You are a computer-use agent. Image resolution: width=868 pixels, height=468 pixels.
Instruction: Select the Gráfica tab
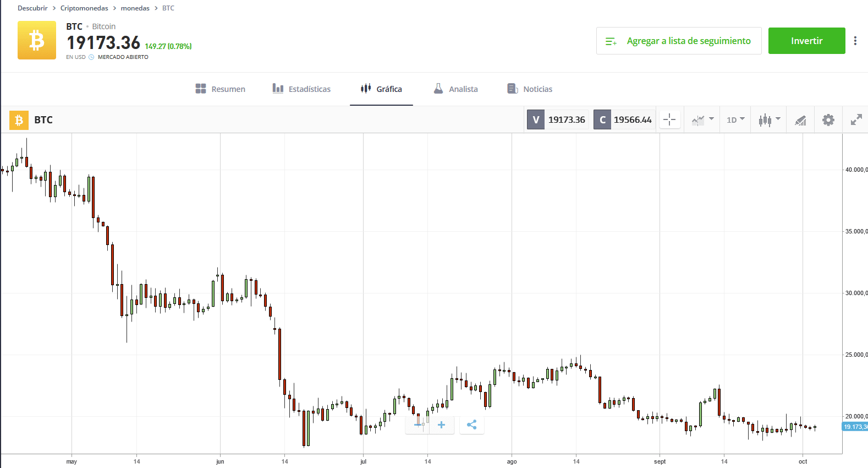click(x=381, y=89)
